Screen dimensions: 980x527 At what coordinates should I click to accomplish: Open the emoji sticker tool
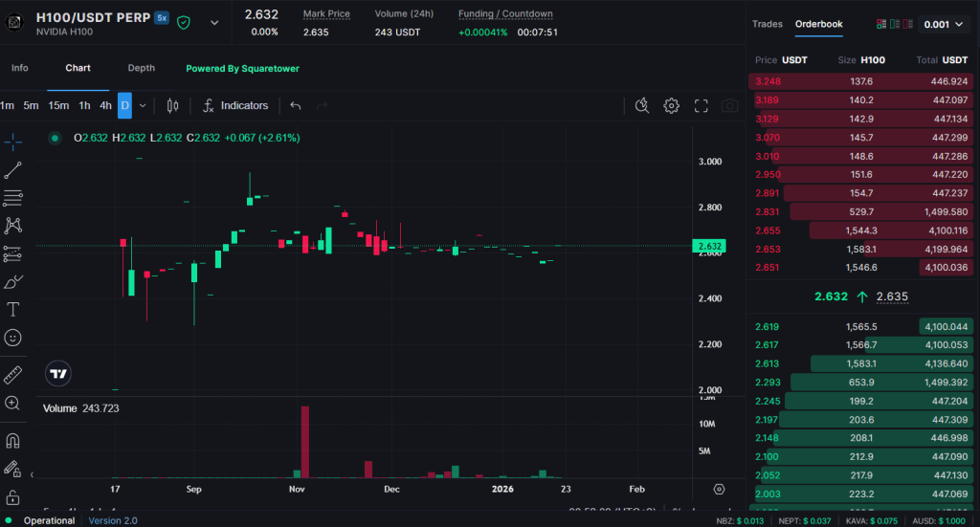click(x=12, y=338)
